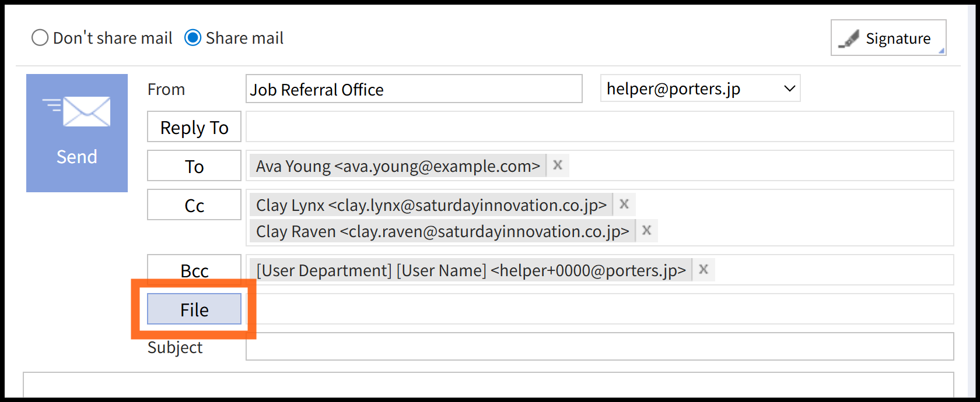980x402 pixels.
Task: Click the Job Referral Office name field
Action: point(414,89)
